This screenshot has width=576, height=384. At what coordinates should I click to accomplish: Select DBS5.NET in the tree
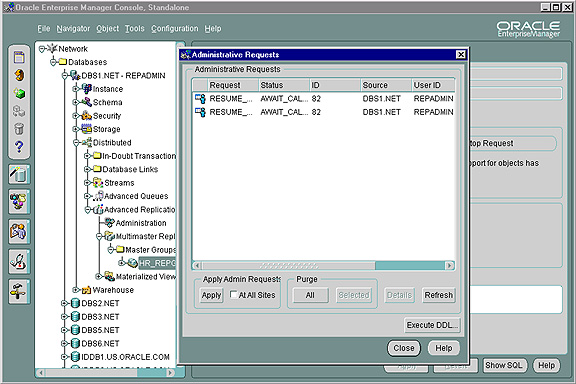click(x=100, y=330)
